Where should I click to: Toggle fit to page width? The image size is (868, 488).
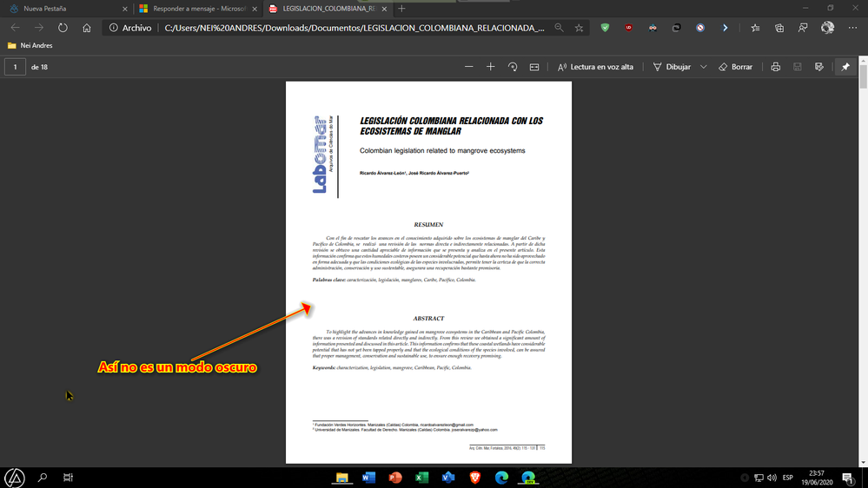(x=534, y=67)
